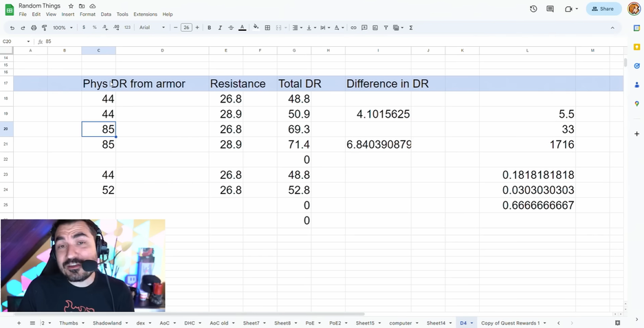
Task: Open the version history clock icon
Action: [533, 9]
